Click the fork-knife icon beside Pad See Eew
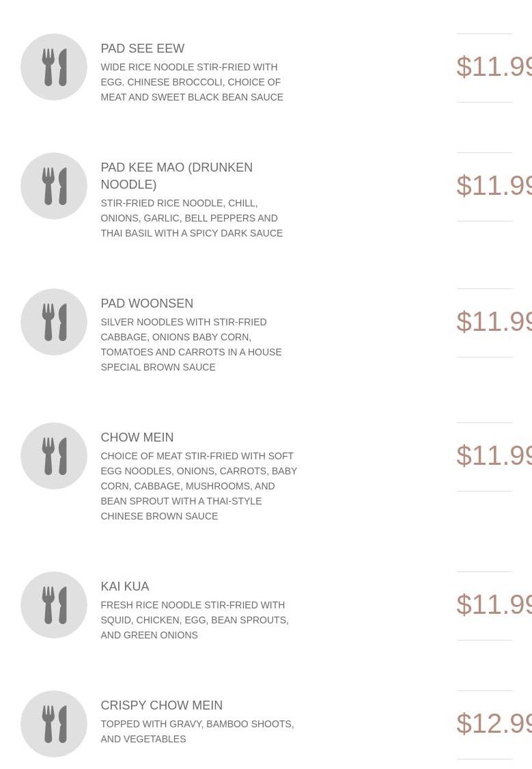The width and height of the screenshot is (532, 769). point(54,67)
